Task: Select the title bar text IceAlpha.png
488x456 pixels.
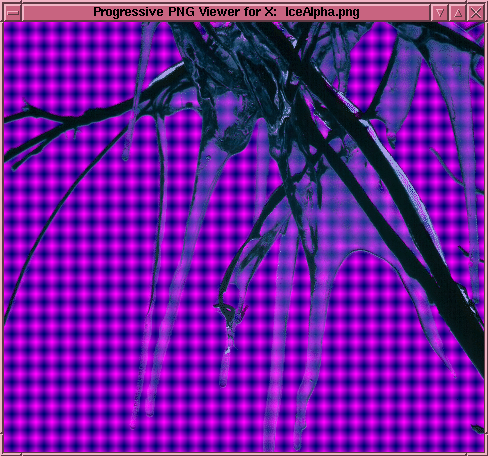Action: [x=322, y=12]
